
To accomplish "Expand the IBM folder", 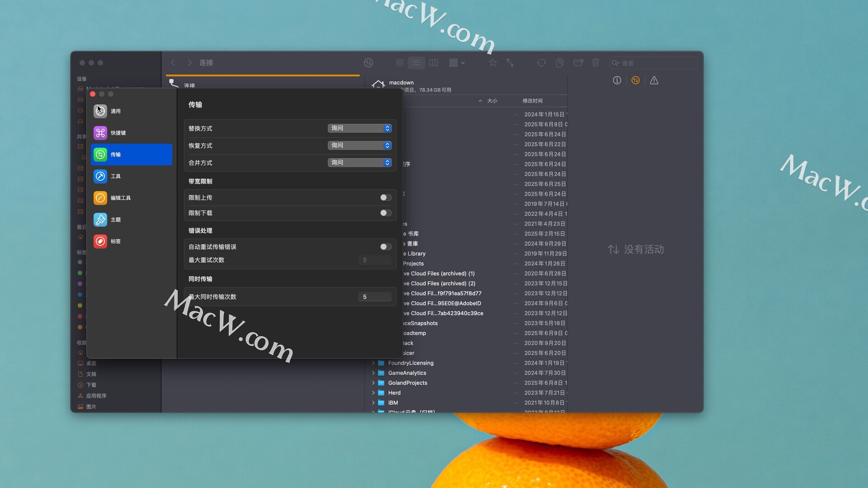I will pos(373,403).
